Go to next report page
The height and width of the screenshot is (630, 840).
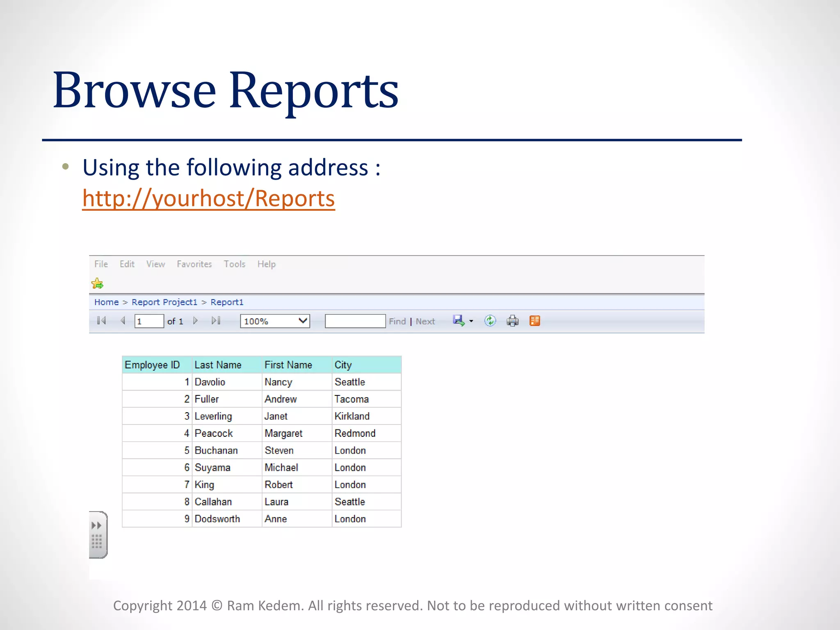point(196,321)
